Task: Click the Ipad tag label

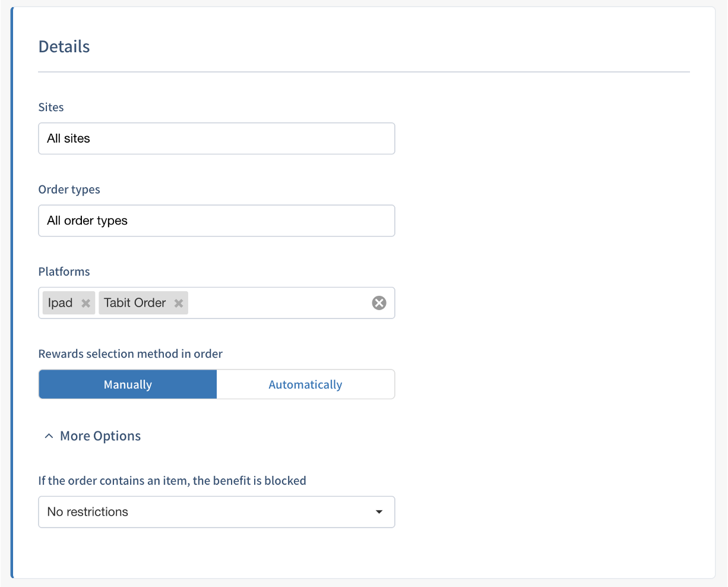Action: [x=60, y=303]
